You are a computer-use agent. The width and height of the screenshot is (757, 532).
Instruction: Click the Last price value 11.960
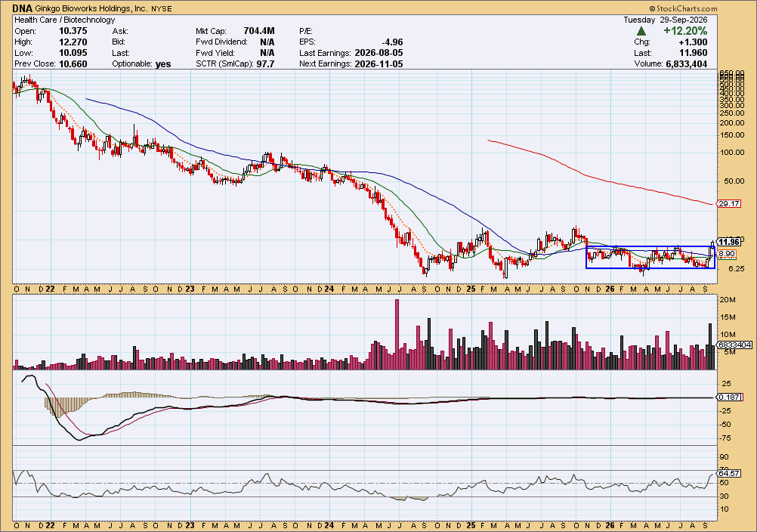[x=694, y=53]
